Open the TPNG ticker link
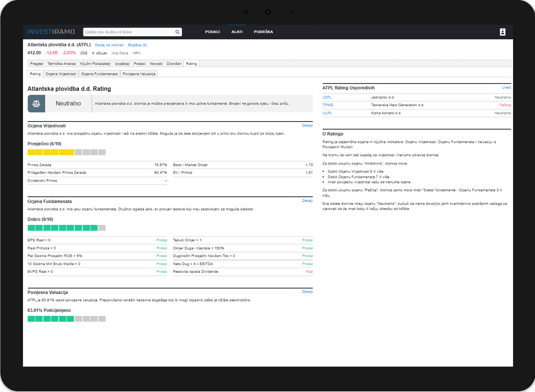The image size is (535, 392). pyautogui.click(x=328, y=105)
